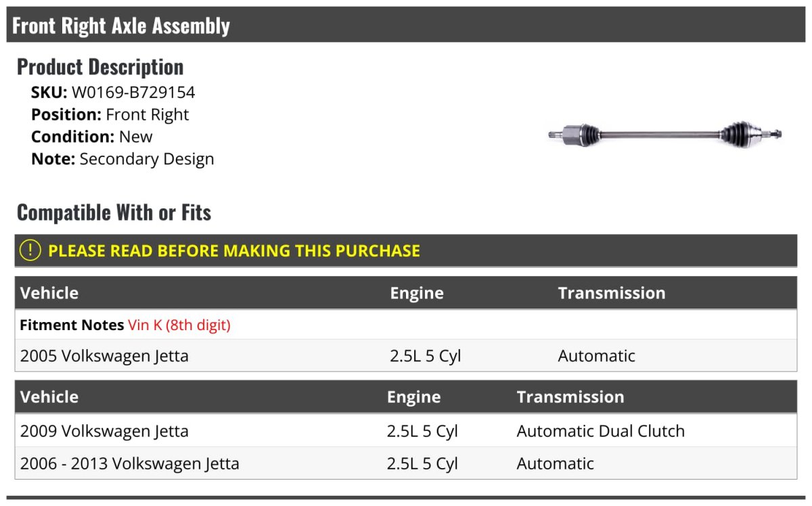The width and height of the screenshot is (812, 506).
Task: Select the Front Right Axle Assembly title bar
Action: tap(406, 25)
